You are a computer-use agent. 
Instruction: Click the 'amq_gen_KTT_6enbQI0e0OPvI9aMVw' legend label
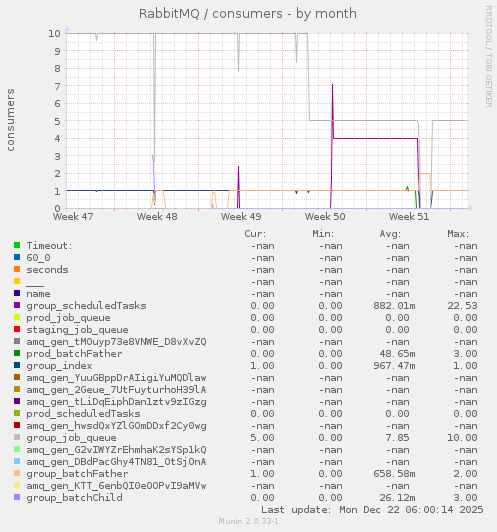coord(116,486)
